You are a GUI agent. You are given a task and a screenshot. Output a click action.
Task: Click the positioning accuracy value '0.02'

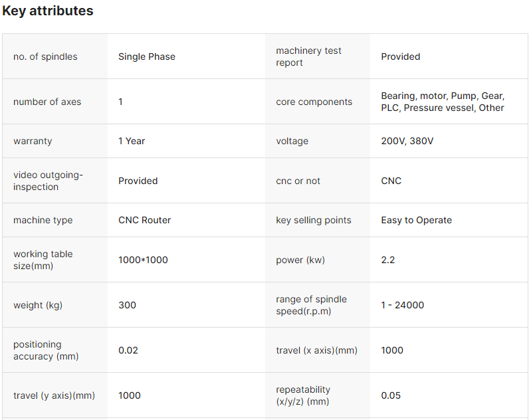pyautogui.click(x=128, y=350)
